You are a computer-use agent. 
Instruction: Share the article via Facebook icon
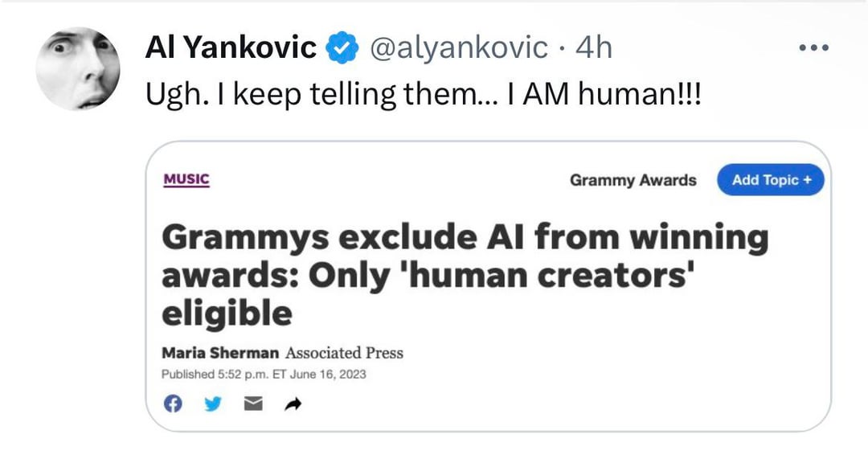[x=172, y=404]
